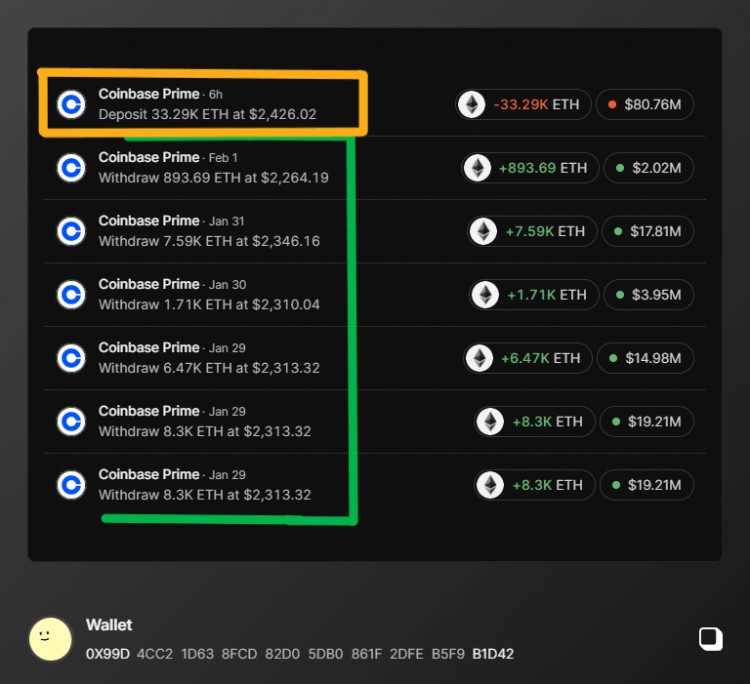Click the 'Wallet' label

[109, 625]
